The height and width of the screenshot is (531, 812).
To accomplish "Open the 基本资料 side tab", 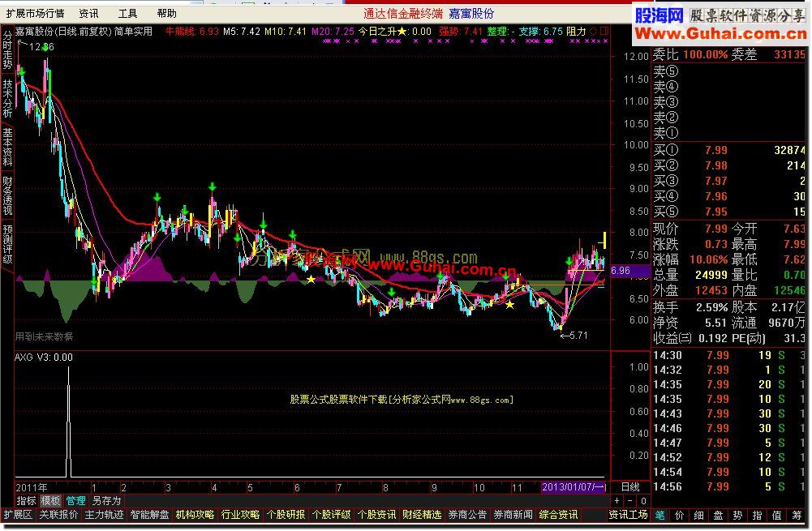I will [7, 147].
